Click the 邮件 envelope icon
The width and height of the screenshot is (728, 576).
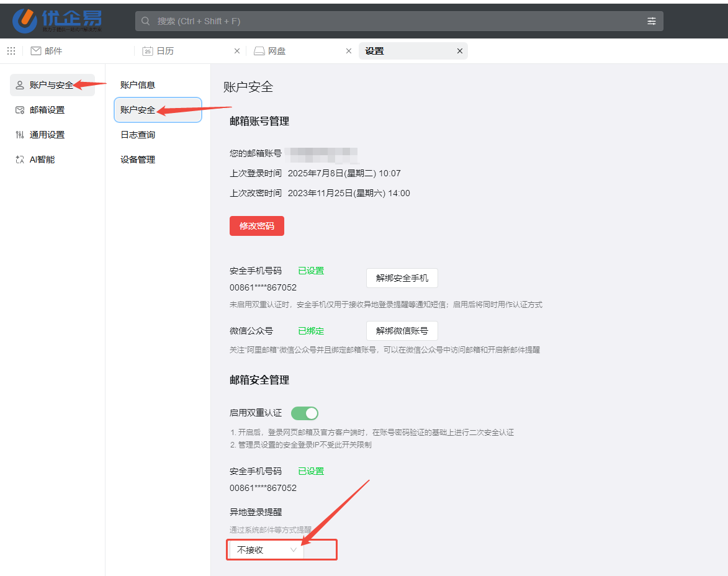[35, 50]
